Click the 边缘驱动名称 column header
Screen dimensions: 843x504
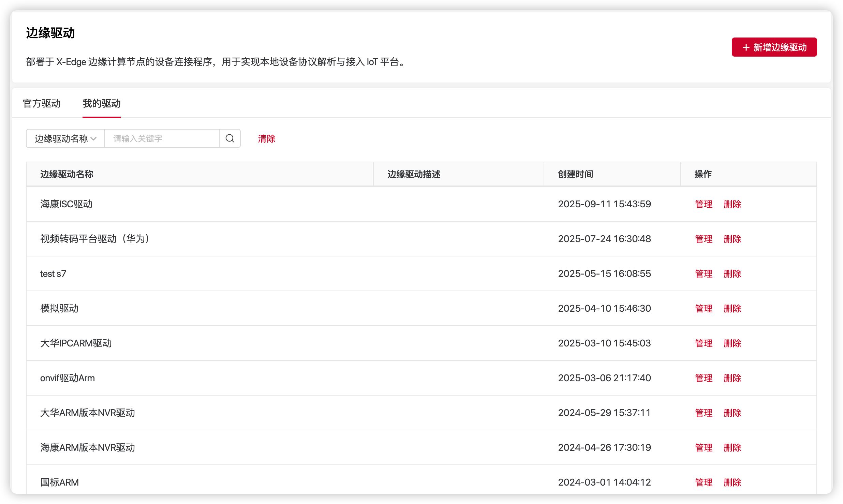66,174
